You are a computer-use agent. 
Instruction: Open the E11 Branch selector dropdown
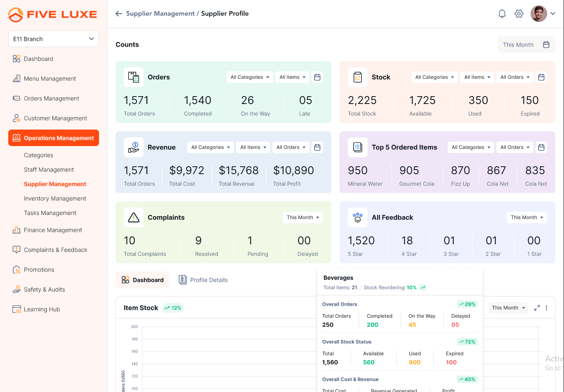pyautogui.click(x=54, y=39)
